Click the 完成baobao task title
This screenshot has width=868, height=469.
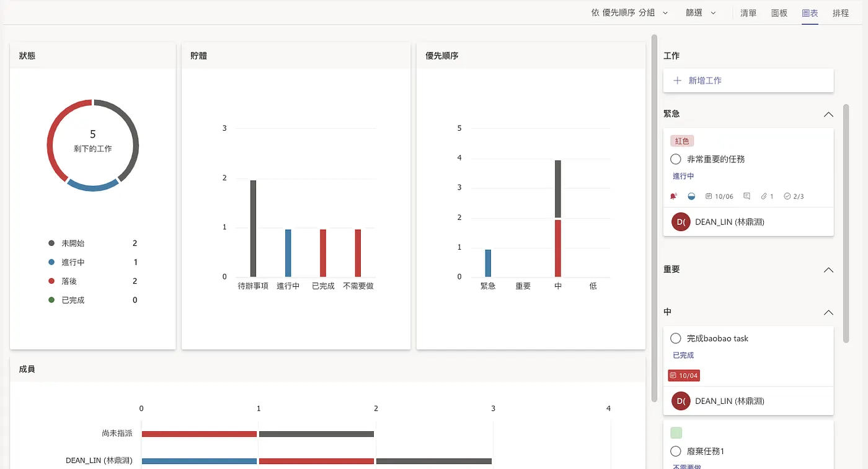[x=718, y=339]
